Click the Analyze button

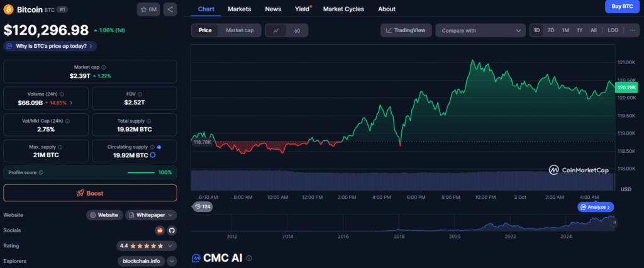596,207
